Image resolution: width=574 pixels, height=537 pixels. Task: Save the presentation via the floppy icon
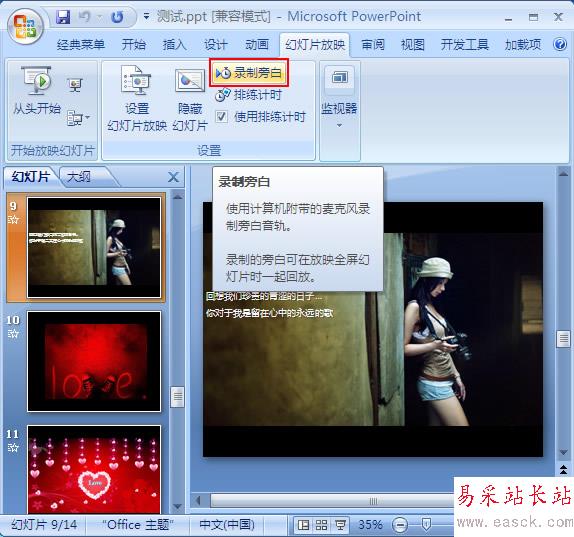[x=63, y=17]
